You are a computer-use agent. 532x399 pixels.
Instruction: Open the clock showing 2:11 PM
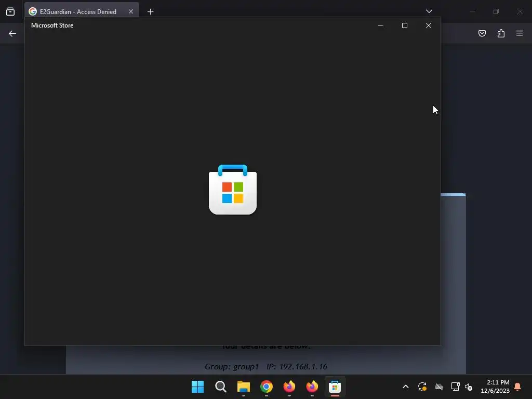[x=495, y=387]
